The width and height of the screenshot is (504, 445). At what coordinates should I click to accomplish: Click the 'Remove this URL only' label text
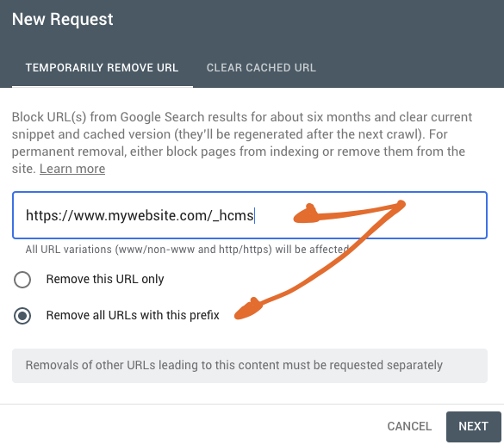(x=105, y=279)
